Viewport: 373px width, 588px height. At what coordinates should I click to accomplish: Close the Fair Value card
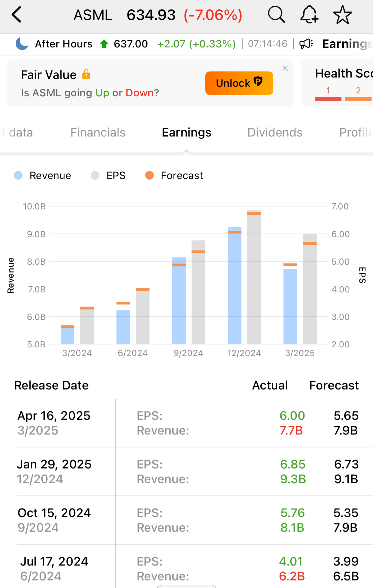[x=285, y=68]
